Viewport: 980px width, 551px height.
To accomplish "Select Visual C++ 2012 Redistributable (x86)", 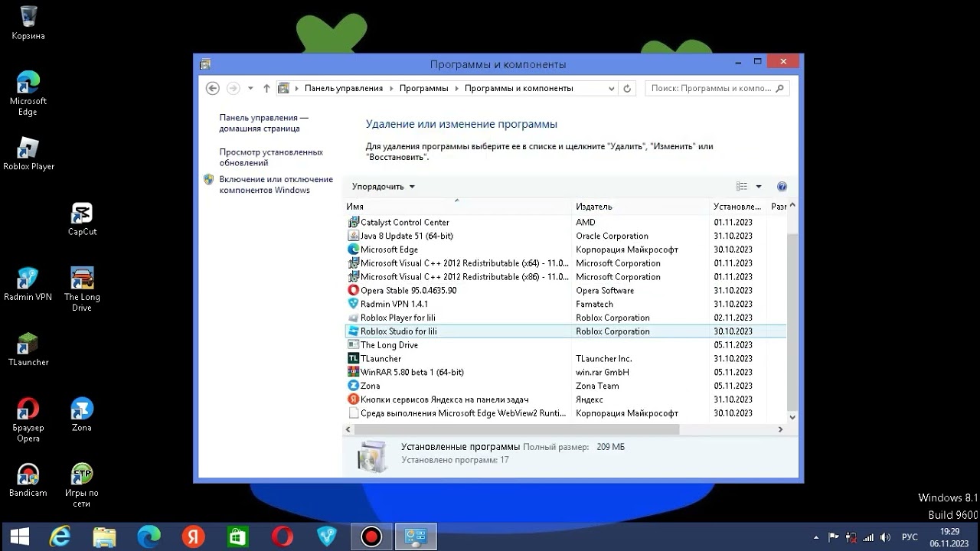I will pos(567,277).
